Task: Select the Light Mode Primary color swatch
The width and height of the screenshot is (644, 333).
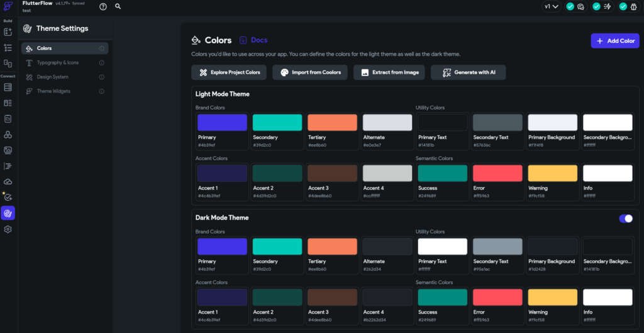Action: click(222, 123)
